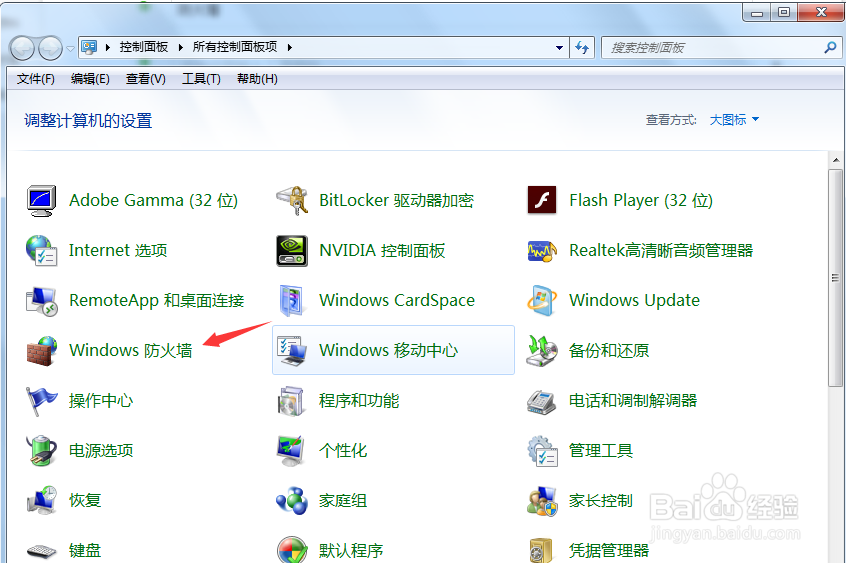Click the 个性化 label

343,451
